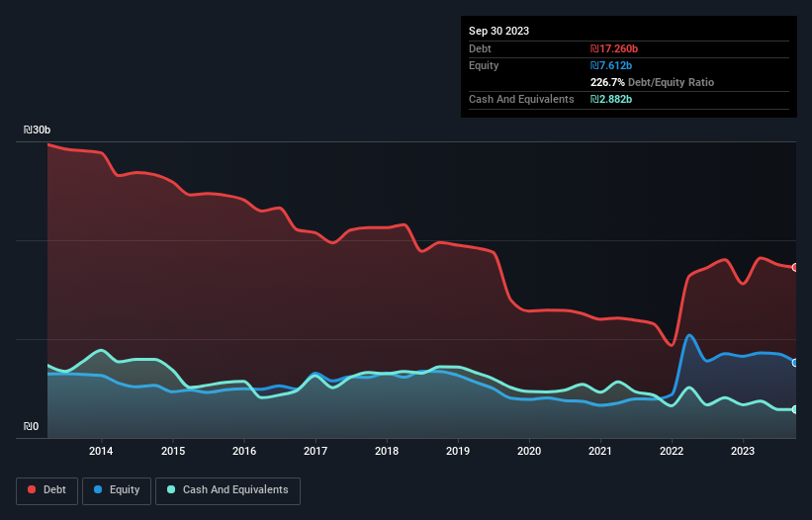Click the red Debt legend dot
The width and height of the screenshot is (812, 520).
32,489
